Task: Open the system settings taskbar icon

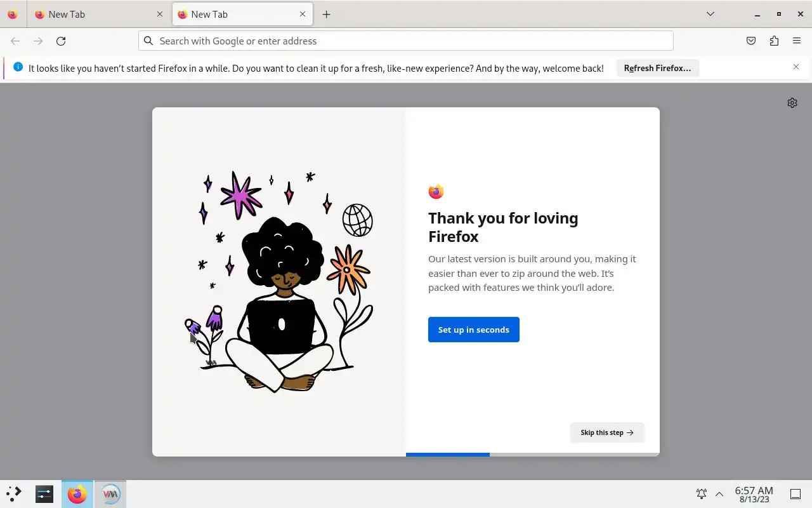Action: pyautogui.click(x=44, y=493)
